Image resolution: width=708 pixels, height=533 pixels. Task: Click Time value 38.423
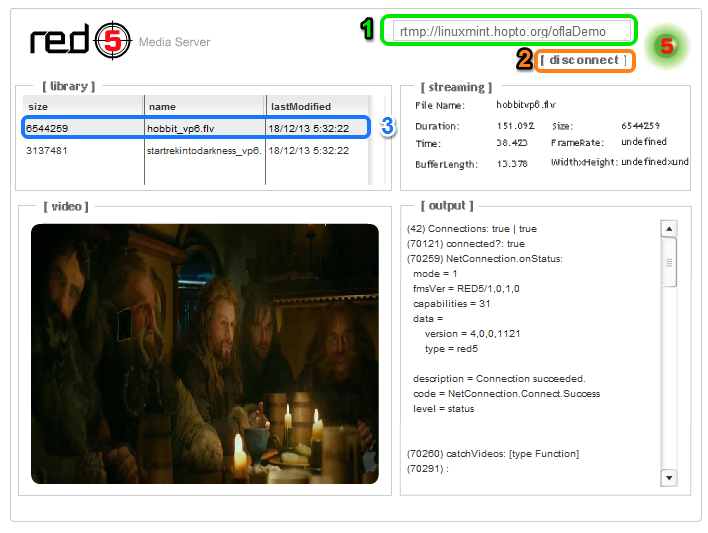[512, 143]
